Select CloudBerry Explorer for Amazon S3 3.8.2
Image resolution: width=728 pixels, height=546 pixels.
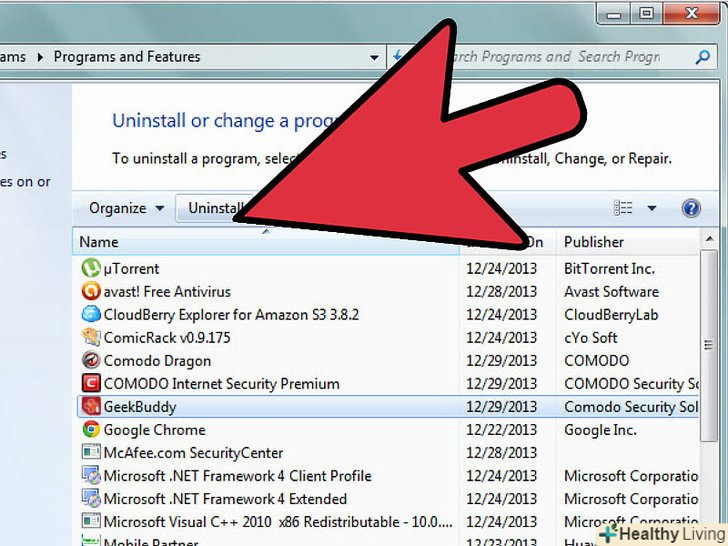[231, 315]
